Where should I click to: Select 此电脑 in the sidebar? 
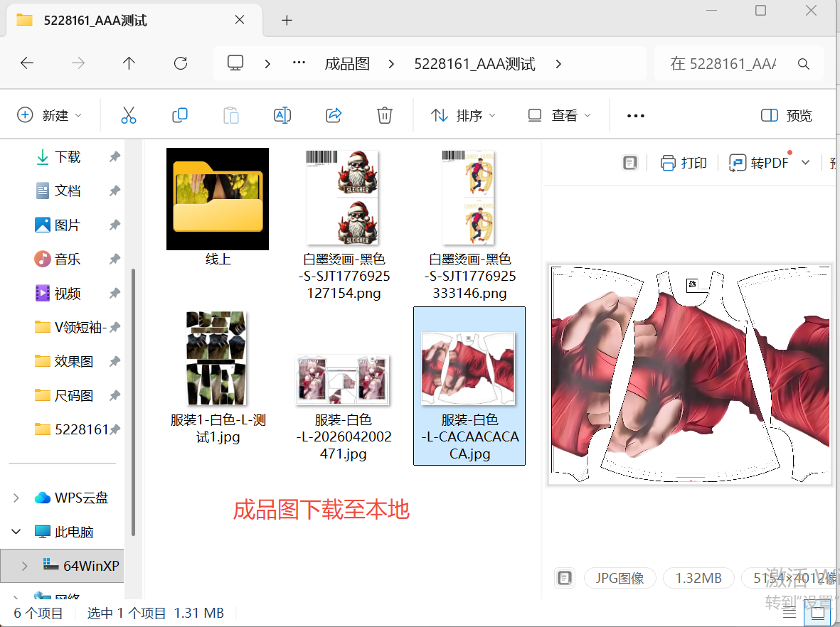[64, 532]
